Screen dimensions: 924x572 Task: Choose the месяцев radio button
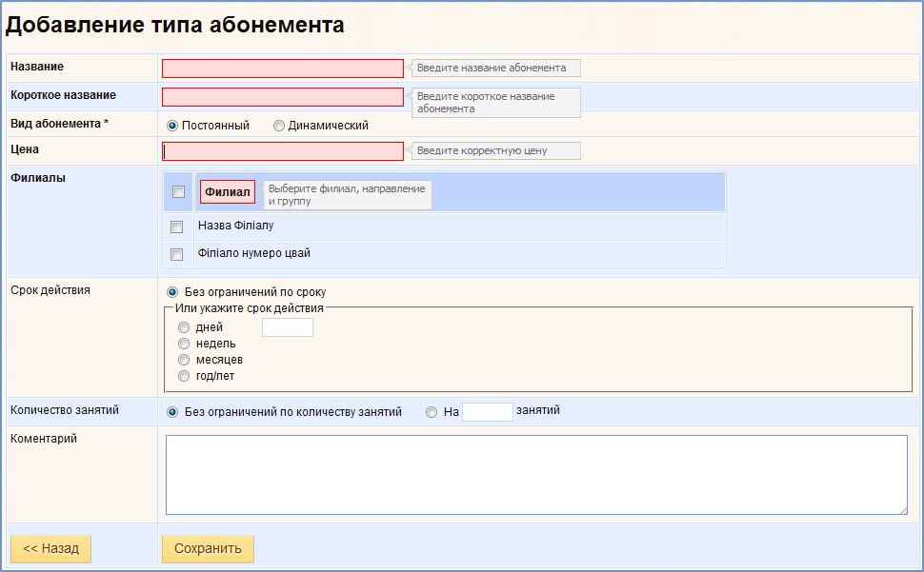point(184,360)
